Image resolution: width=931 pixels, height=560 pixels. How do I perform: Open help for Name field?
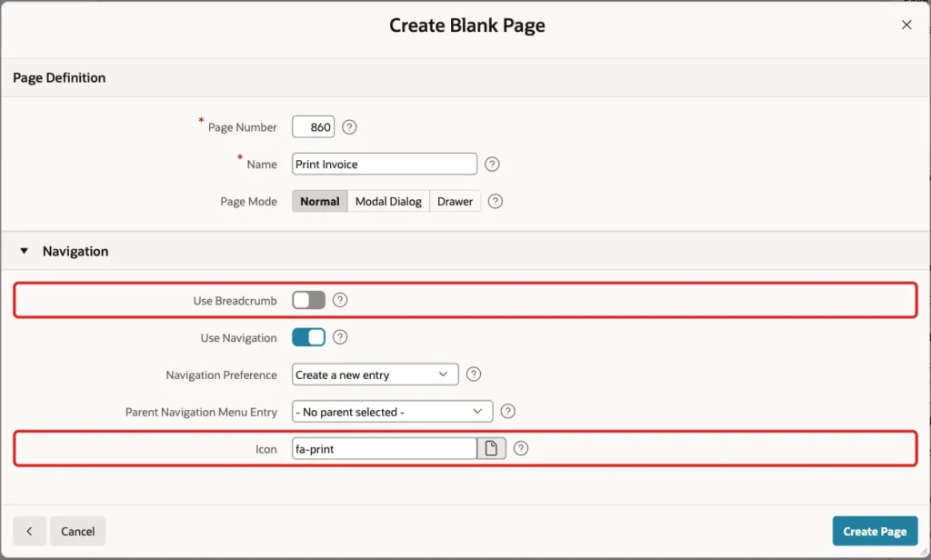click(x=492, y=165)
